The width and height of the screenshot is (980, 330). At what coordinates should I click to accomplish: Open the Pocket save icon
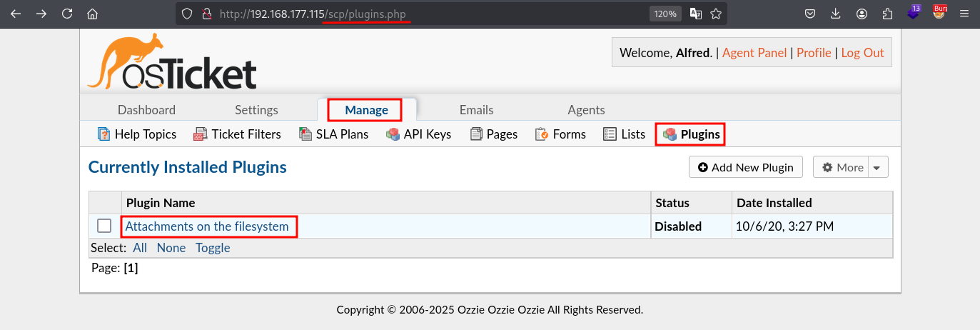click(810, 14)
